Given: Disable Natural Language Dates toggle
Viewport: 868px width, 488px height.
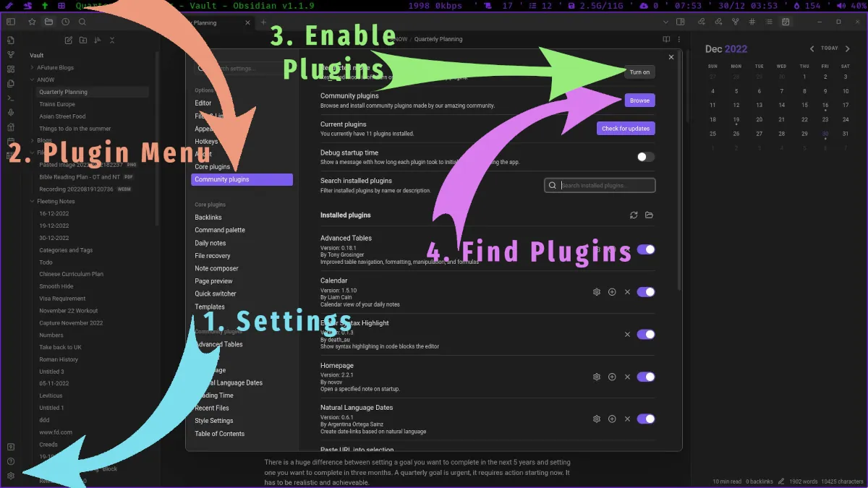Looking at the screenshot, I should [646, 419].
